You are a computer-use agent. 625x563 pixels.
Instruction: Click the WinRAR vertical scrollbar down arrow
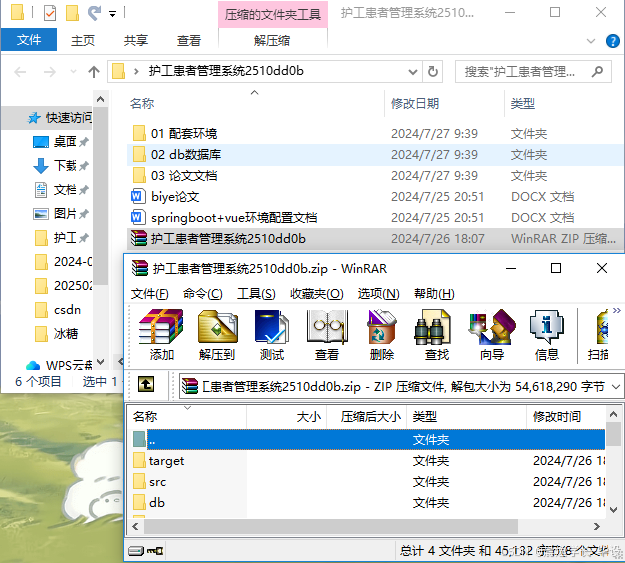(613, 510)
